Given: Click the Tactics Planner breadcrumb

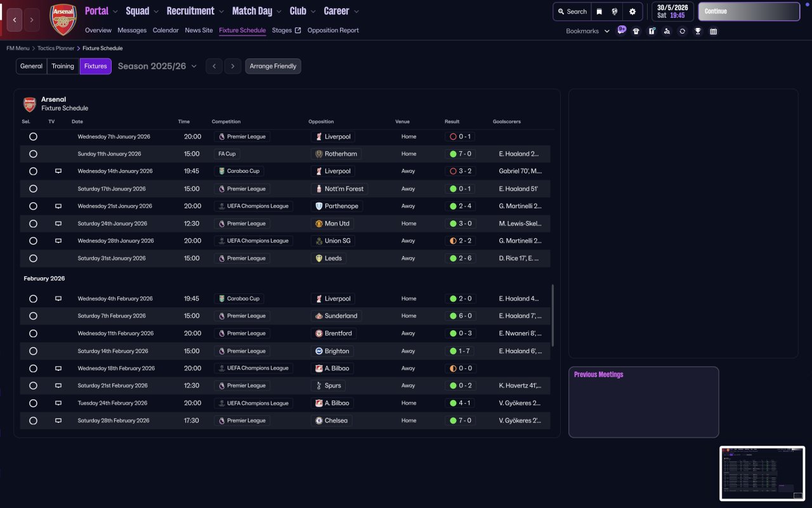Looking at the screenshot, I should click(56, 48).
